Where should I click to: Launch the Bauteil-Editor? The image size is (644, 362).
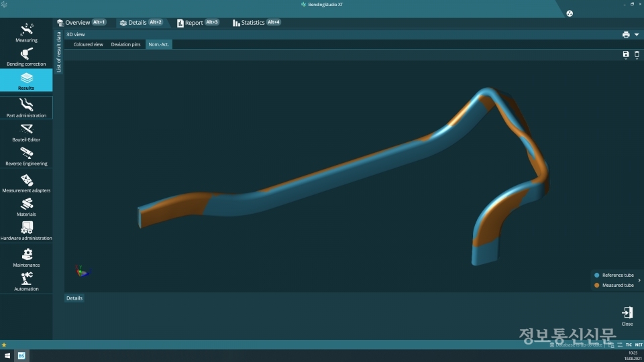click(26, 132)
